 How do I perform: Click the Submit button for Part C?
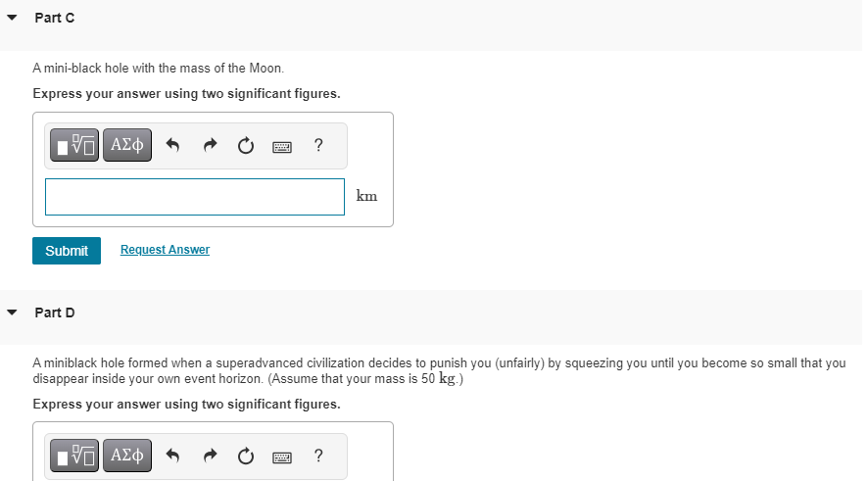click(x=67, y=251)
